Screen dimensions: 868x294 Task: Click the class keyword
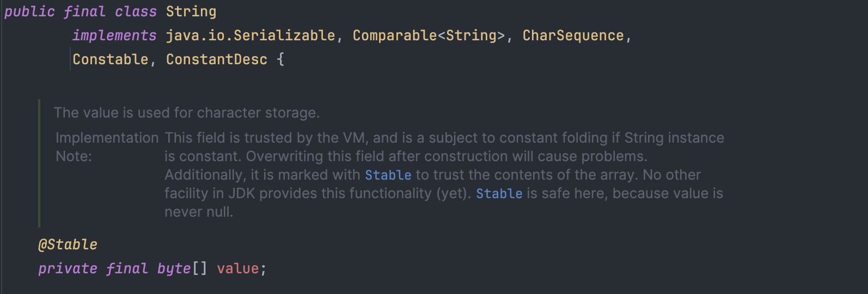click(136, 12)
